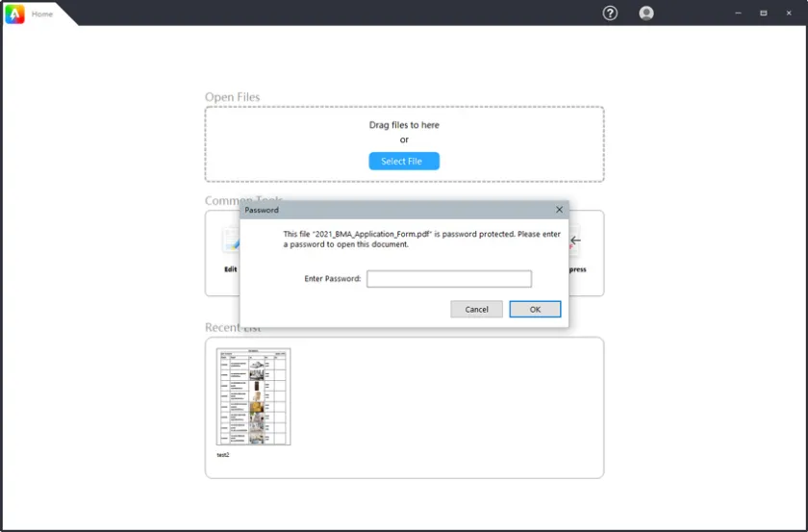Focus the Enter Password input field
The image size is (808, 532).
[x=448, y=279]
